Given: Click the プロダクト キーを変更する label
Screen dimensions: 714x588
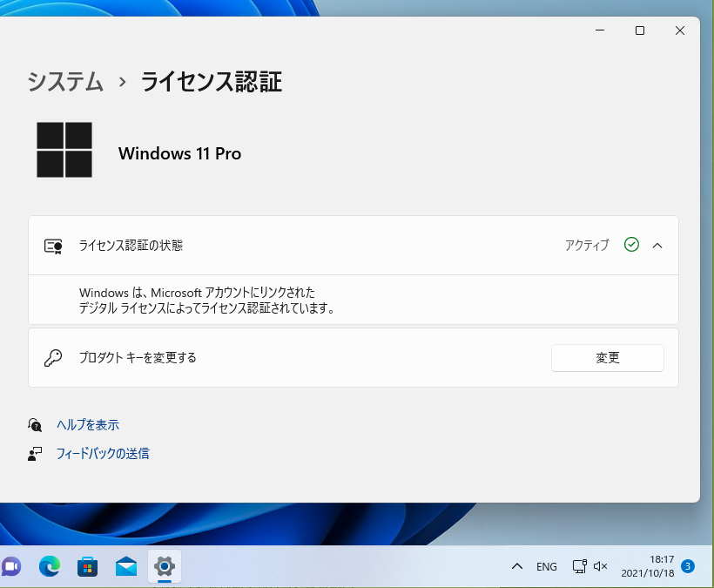Looking at the screenshot, I should (138, 357).
